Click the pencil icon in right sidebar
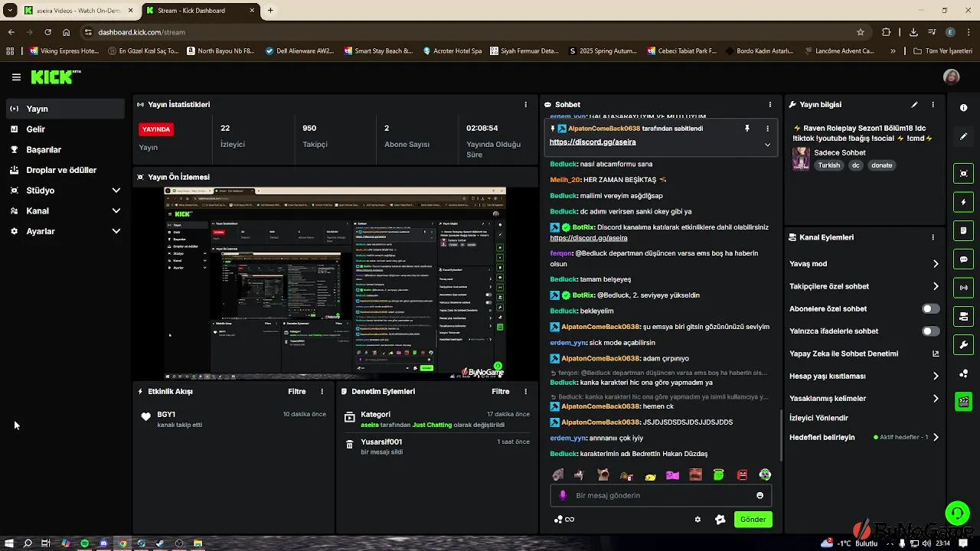Viewport: 980px width, 551px height. tap(963, 136)
